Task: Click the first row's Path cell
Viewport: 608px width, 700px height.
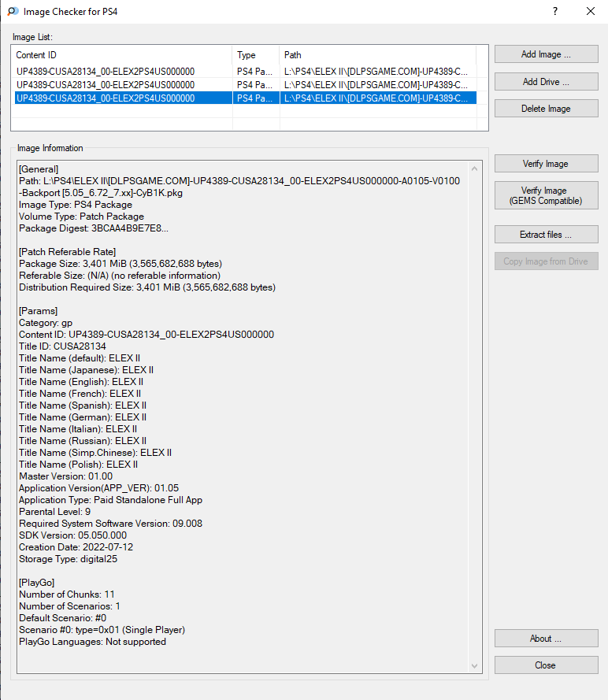Action: click(x=378, y=72)
